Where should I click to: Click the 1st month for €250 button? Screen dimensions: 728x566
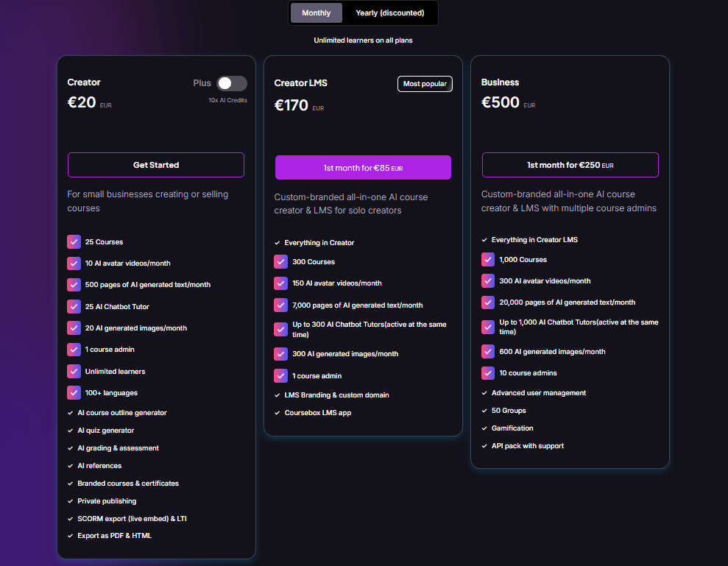coord(570,164)
